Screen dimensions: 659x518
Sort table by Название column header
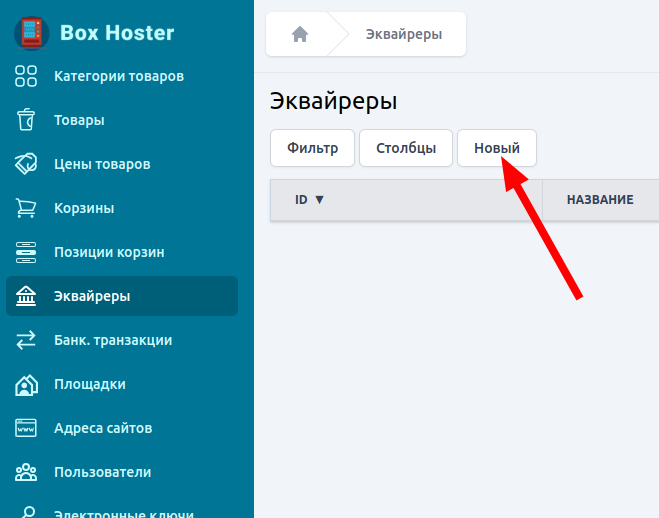pyautogui.click(x=600, y=200)
